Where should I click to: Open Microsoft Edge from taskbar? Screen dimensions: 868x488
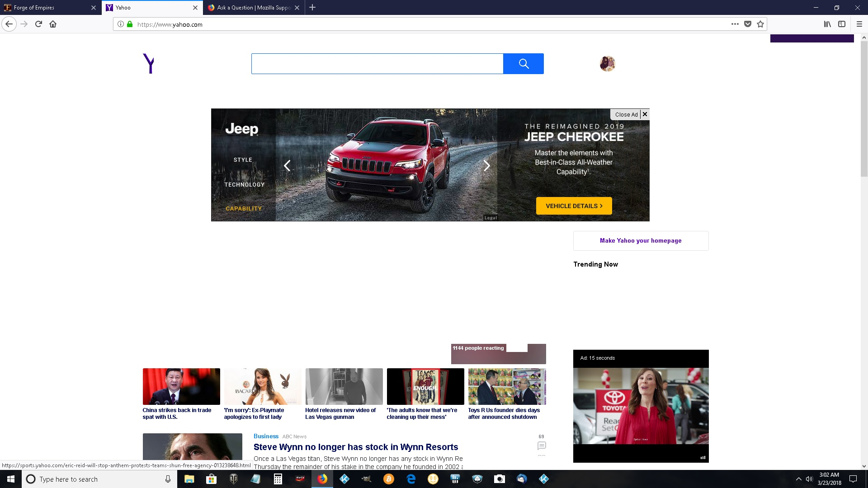[x=411, y=479]
